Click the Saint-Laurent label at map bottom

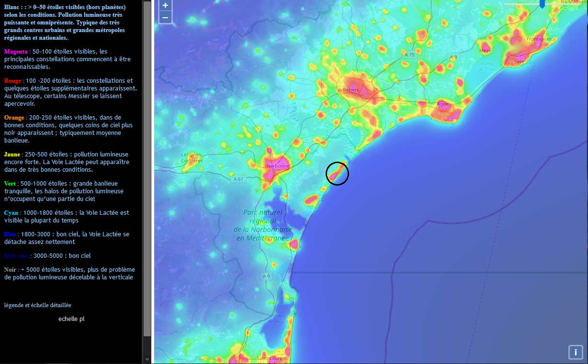[272, 358]
